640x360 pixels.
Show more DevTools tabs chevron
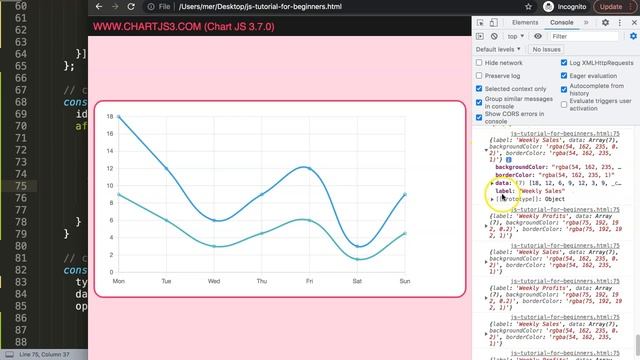click(x=586, y=23)
